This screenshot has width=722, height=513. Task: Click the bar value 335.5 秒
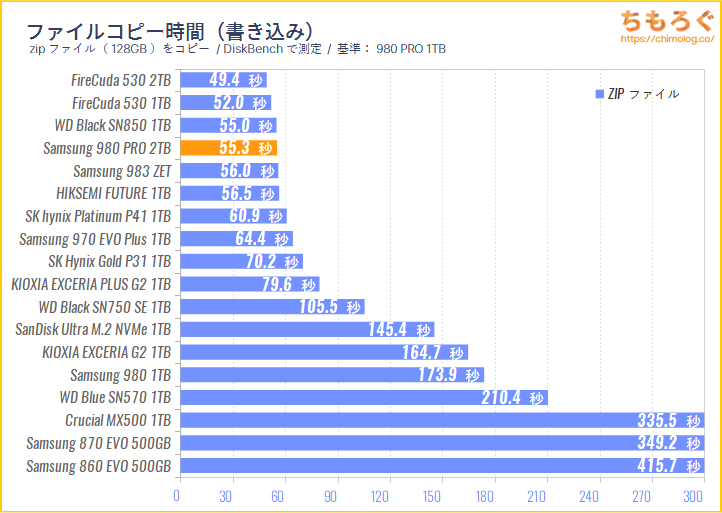[x=670, y=420]
